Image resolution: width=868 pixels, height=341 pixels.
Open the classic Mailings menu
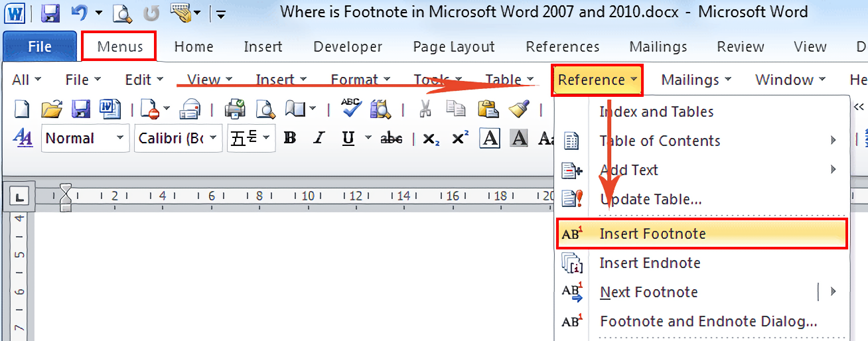[696, 80]
